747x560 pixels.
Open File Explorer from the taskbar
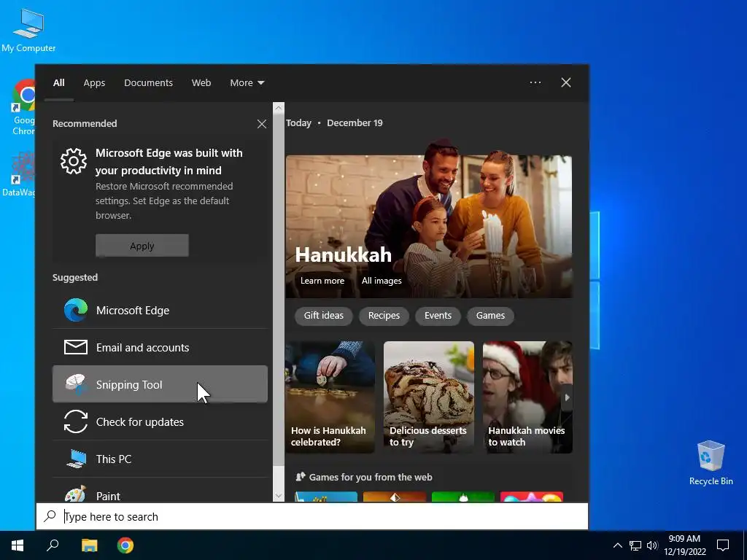click(x=89, y=545)
